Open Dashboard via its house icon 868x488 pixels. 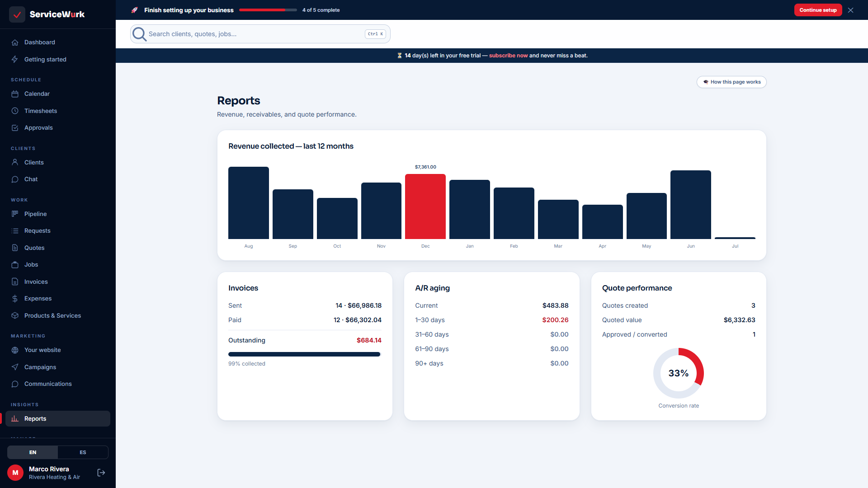(15, 42)
